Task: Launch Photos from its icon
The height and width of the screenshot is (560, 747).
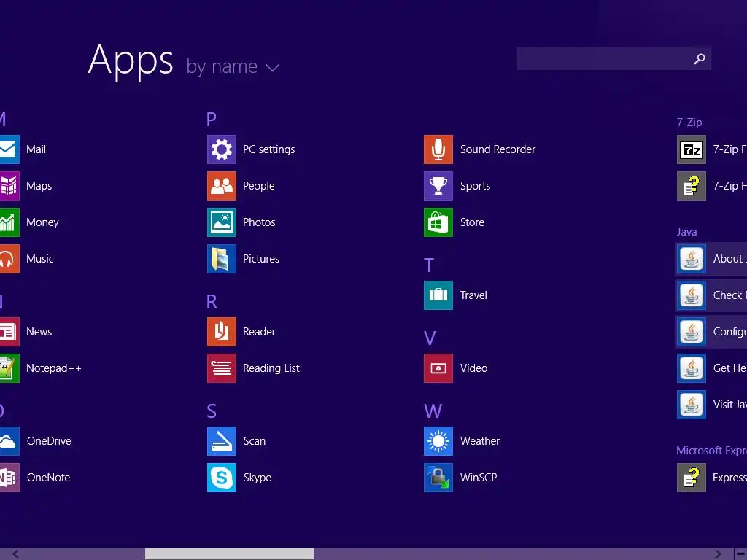Action: 222,222
